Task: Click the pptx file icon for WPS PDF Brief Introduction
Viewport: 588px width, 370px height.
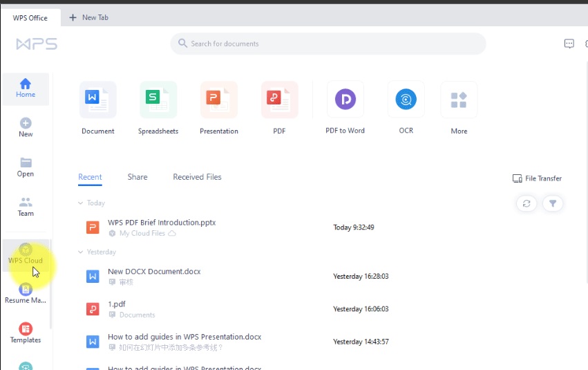Action: [93, 228]
